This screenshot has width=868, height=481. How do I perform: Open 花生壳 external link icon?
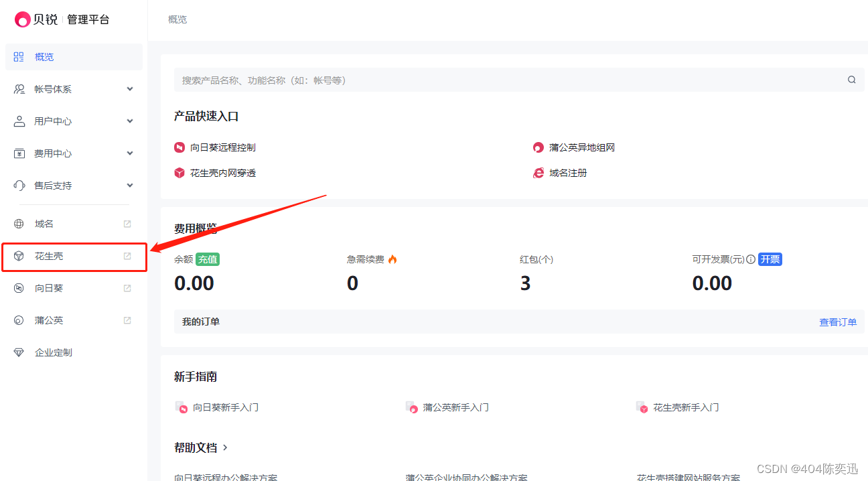(x=127, y=256)
